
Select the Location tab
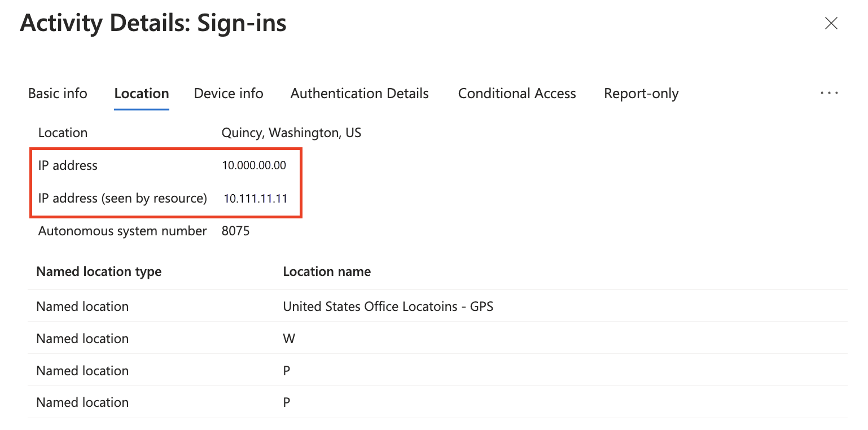(x=141, y=93)
